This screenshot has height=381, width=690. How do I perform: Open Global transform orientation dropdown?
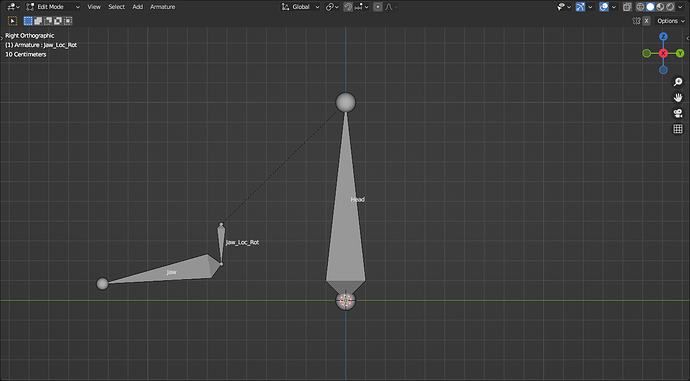pyautogui.click(x=301, y=7)
